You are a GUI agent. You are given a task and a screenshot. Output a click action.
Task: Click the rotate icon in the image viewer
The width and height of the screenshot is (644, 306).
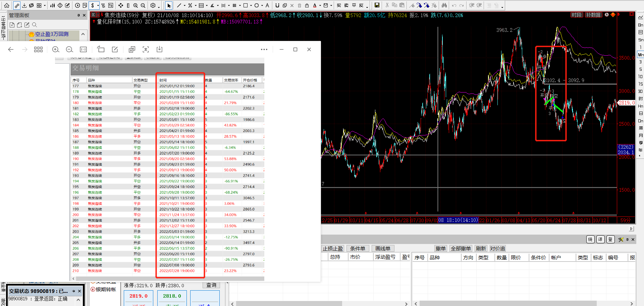(101, 50)
